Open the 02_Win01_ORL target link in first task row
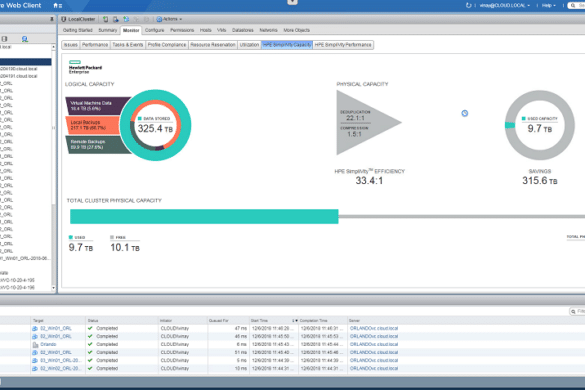Screen dimensions: 585x390 tap(56, 328)
